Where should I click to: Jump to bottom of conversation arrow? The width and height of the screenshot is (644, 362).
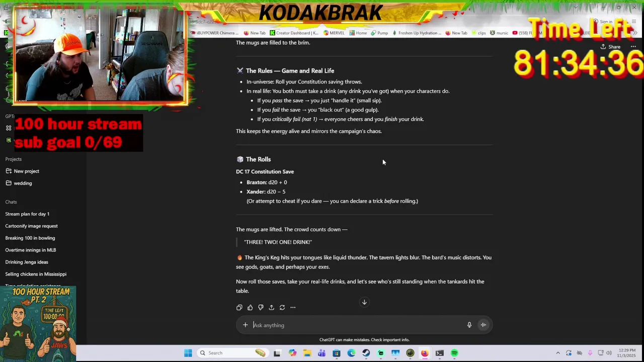364,302
